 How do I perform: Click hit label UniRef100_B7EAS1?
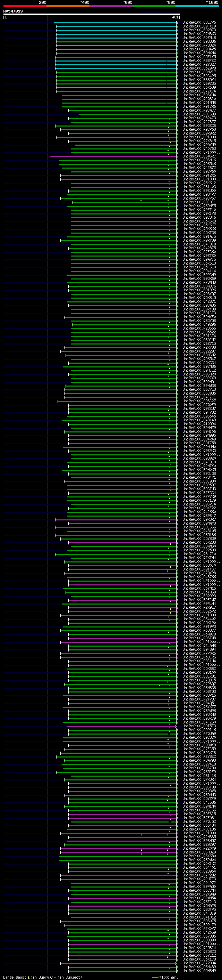(x=199, y=818)
